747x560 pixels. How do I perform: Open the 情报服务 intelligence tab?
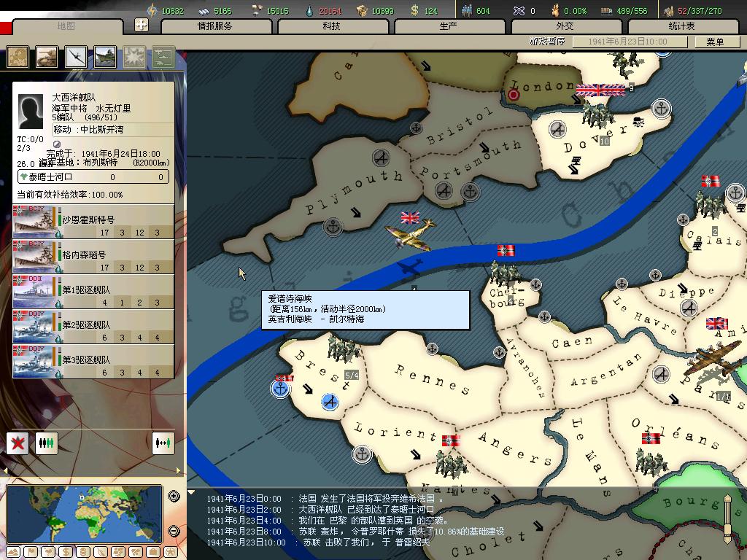216,26
